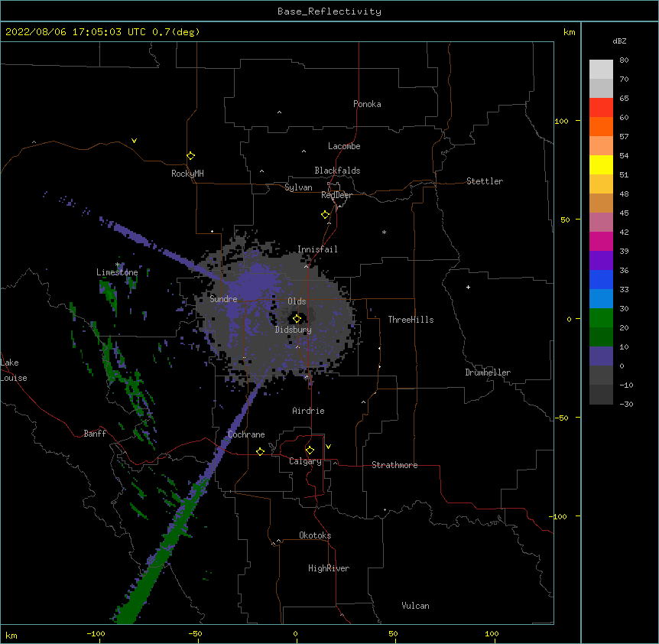
Task: Click the yellow V marker northeast of Calgary
Action: pyautogui.click(x=328, y=447)
